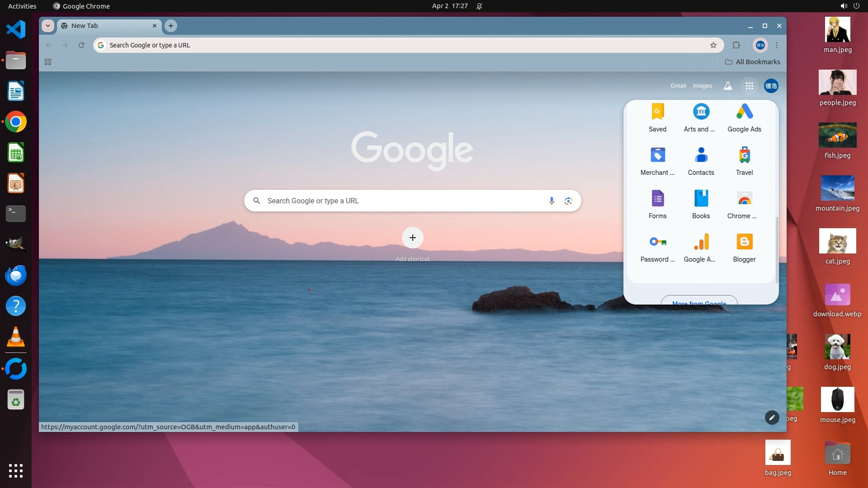Open Chrome three-dot menu
This screenshot has width=868, height=488.
(777, 45)
